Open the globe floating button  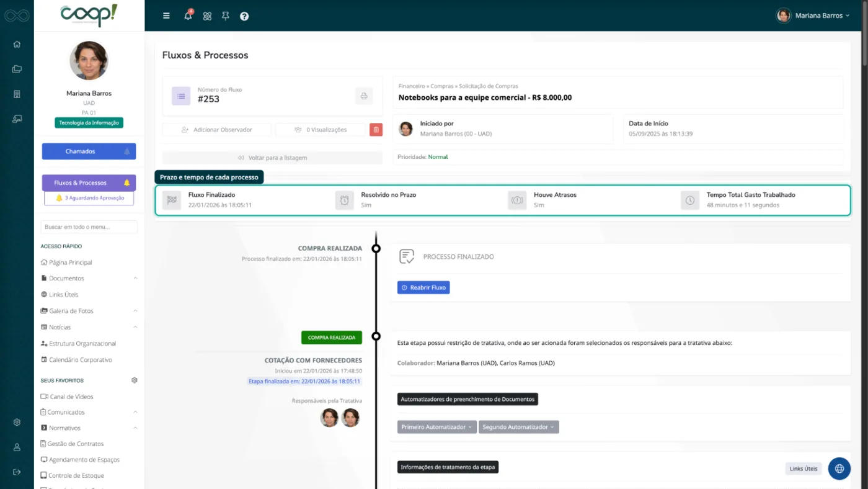pos(839,469)
